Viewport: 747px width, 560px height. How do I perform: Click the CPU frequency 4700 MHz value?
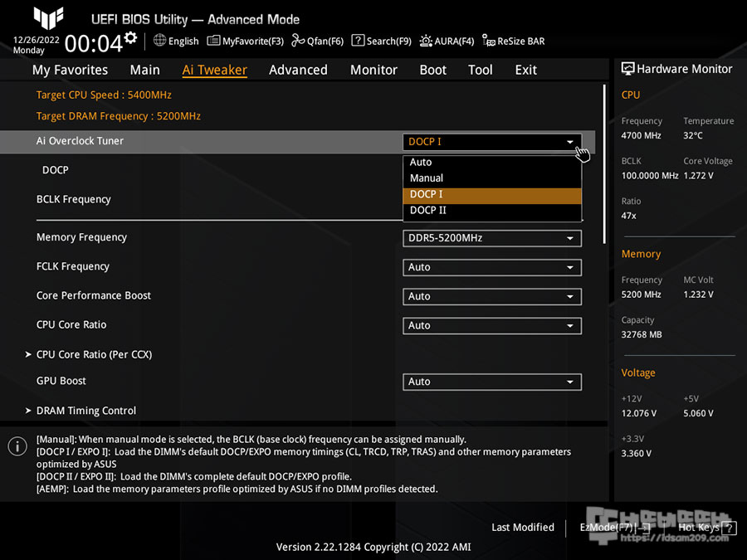tap(641, 136)
